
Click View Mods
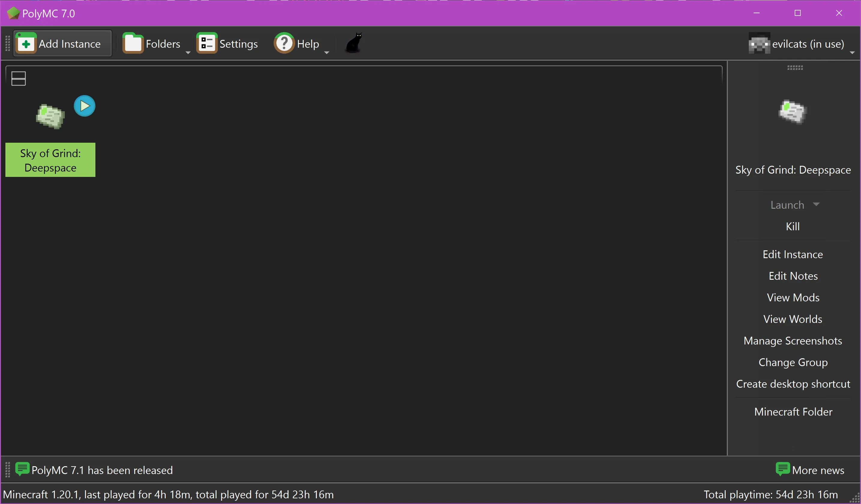pos(793,297)
